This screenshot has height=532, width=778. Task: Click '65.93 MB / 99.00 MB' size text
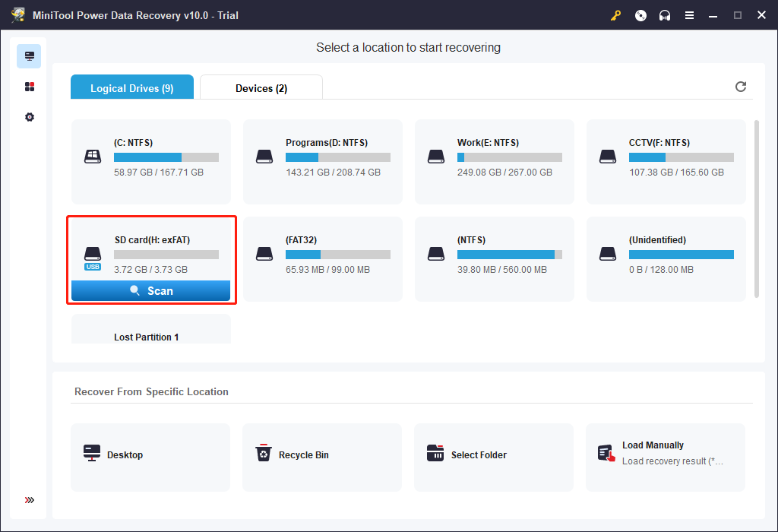coord(328,270)
